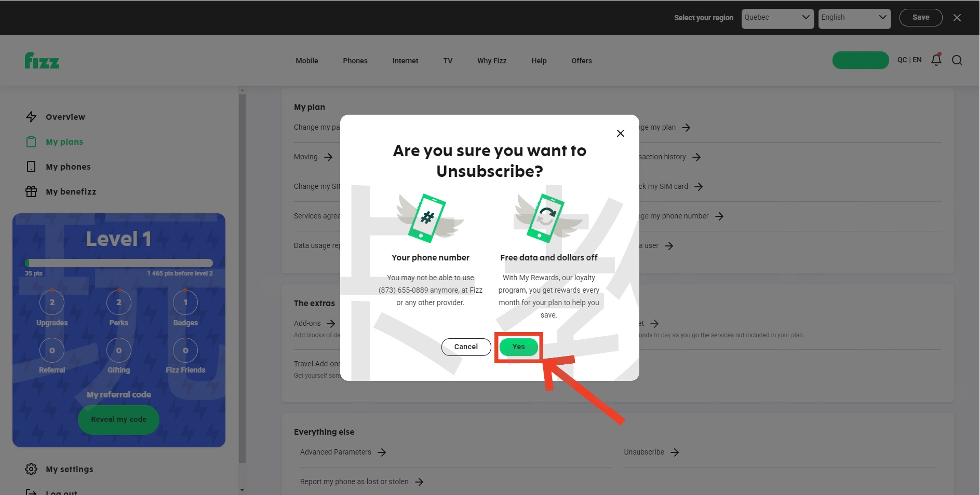Screen dimensions: 980x495
Task: Click the Fizz logo
Action: click(42, 61)
